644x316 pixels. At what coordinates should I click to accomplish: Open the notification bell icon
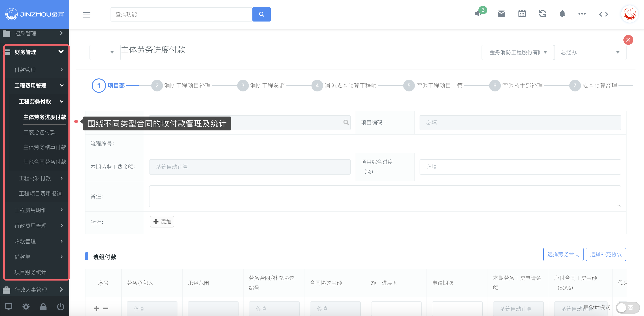tap(562, 14)
